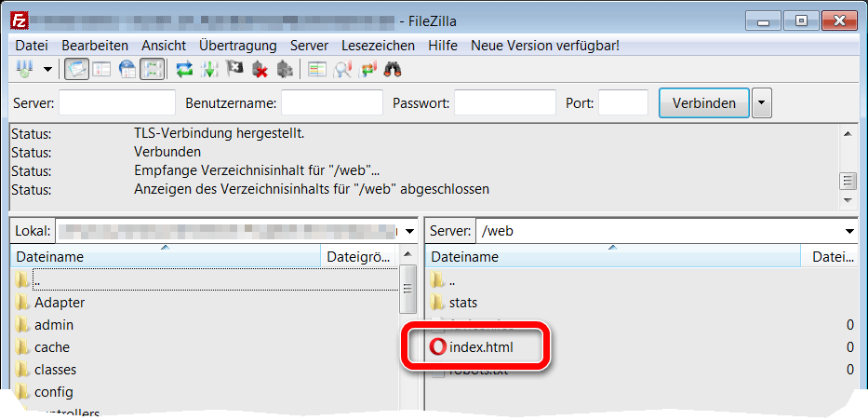Click the message log scrollbar thumb

coord(848,180)
